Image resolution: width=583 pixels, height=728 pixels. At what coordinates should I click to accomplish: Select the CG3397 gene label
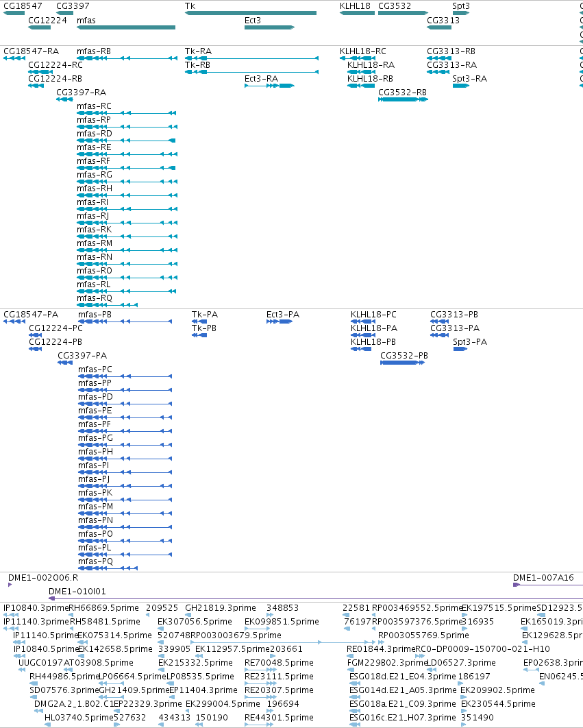coord(73,6)
